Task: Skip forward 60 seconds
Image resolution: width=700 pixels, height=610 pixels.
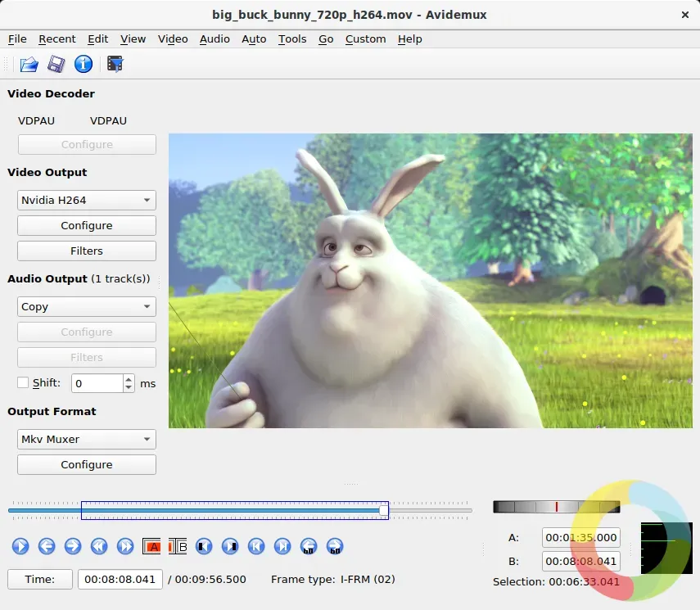Action: (335, 546)
